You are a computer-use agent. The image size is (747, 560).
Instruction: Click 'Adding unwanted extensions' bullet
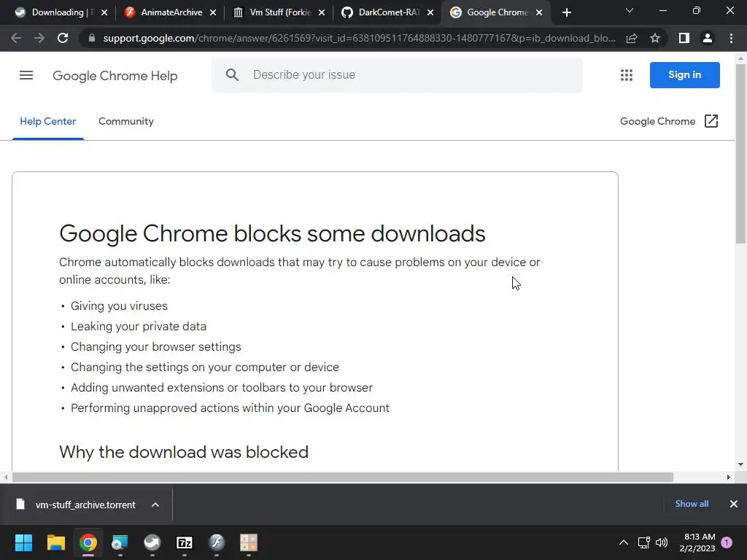222,388
